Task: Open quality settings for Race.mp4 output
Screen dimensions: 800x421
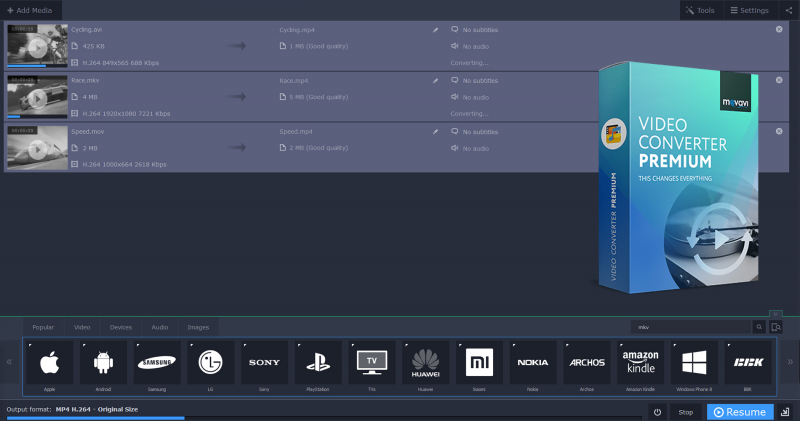Action: (x=314, y=97)
